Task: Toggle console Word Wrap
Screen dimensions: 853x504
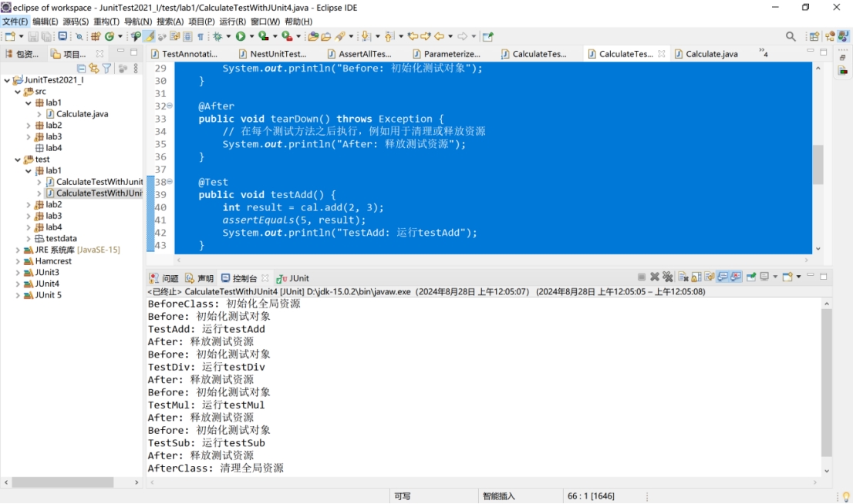Action: tap(710, 277)
